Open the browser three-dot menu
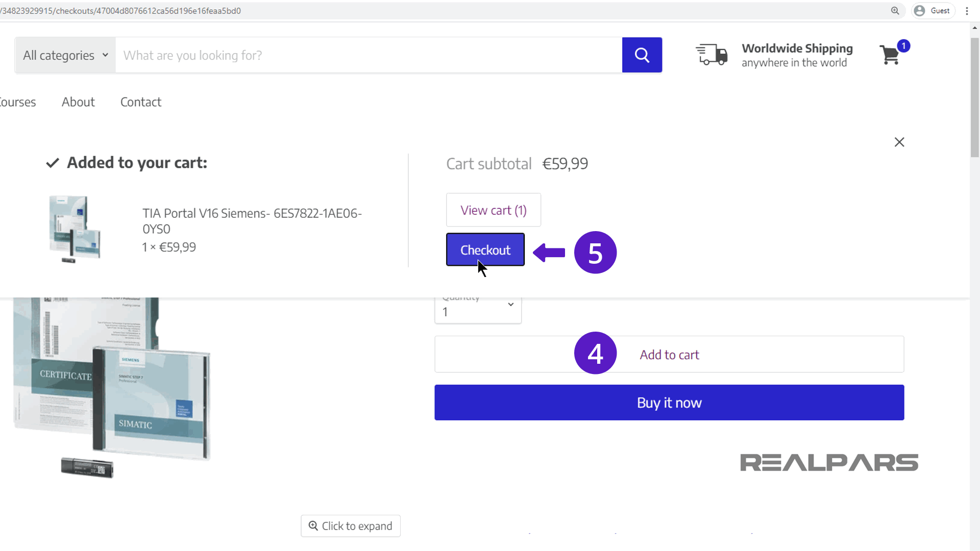The width and height of the screenshot is (980, 551). (967, 11)
